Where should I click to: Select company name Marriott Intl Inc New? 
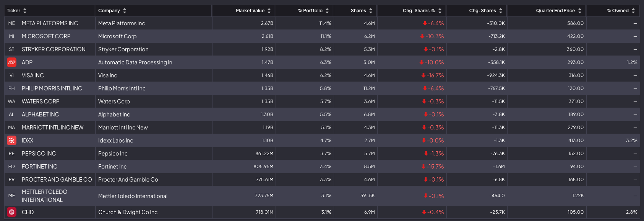click(123, 128)
